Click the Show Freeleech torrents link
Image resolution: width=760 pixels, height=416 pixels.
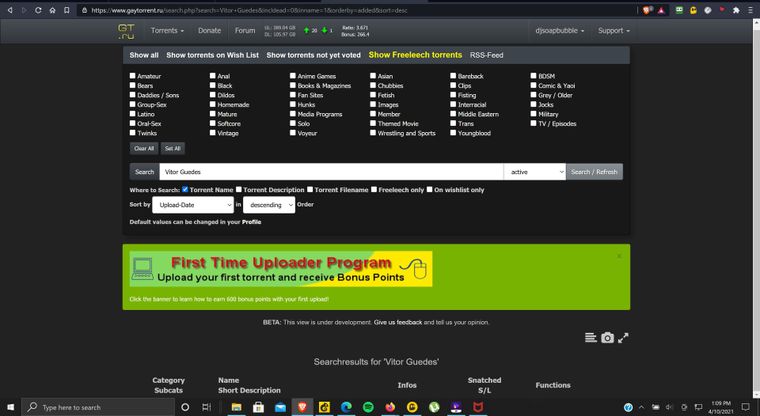(x=415, y=55)
